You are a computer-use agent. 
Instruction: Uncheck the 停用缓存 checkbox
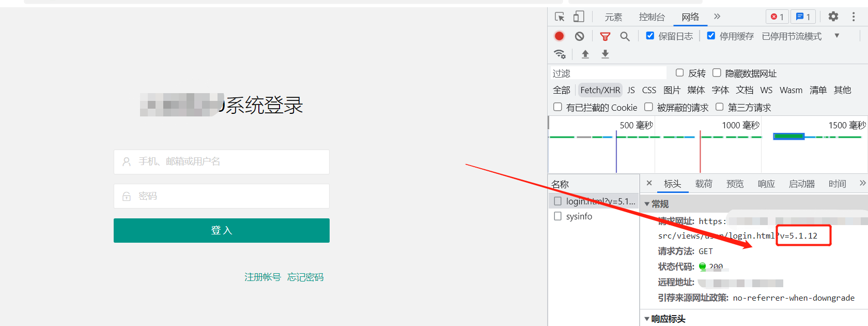click(x=711, y=36)
